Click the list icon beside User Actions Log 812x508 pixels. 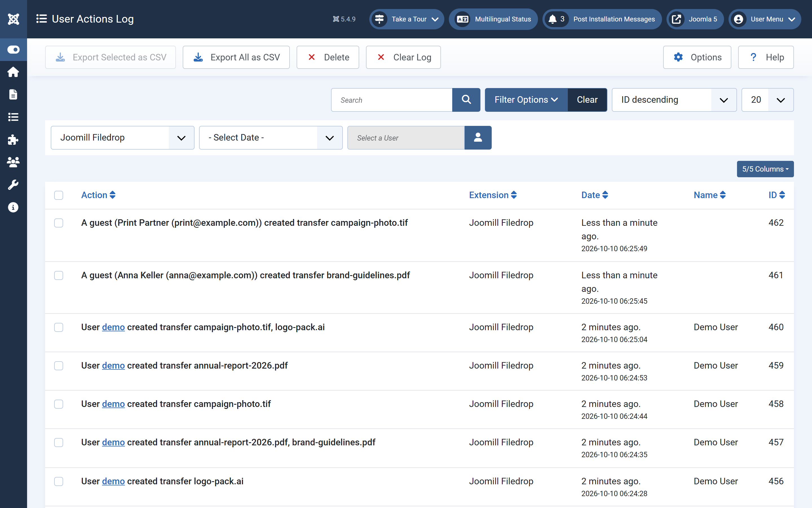[x=41, y=19]
